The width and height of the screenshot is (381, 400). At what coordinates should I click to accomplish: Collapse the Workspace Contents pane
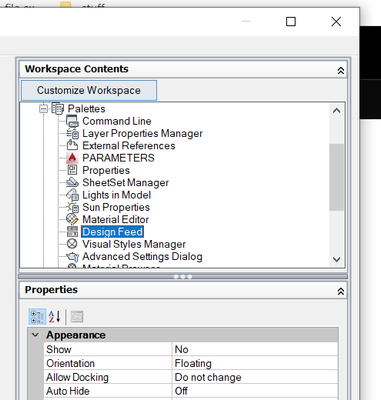pos(341,71)
